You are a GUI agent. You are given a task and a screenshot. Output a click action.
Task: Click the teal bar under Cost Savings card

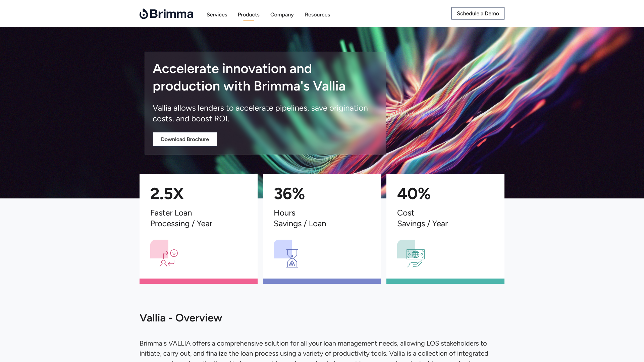click(x=445, y=281)
